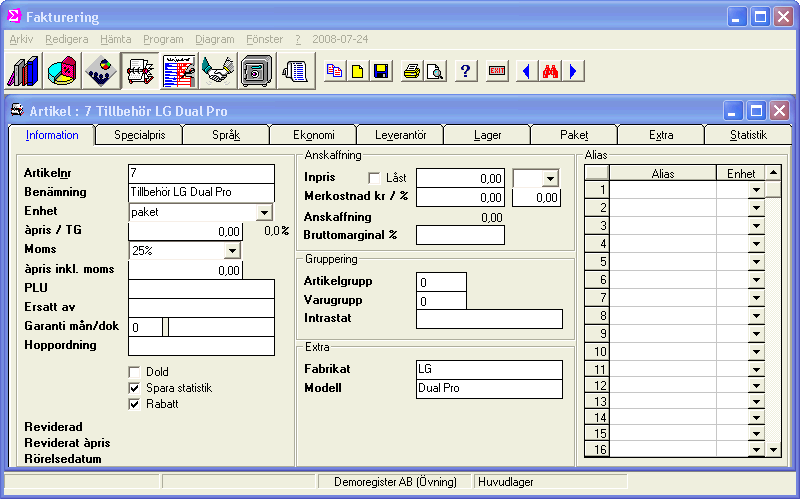Expand the Moms 25% dropdown
Viewport: 800px width, 499px height.
pyautogui.click(x=232, y=250)
